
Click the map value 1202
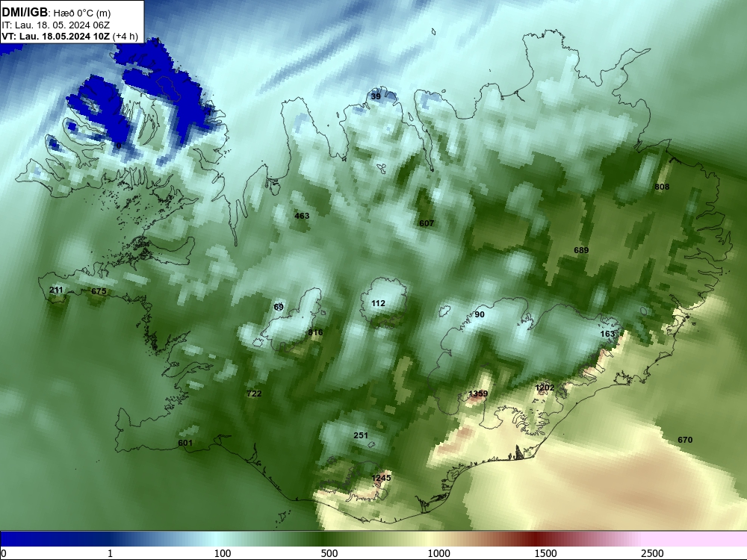tap(545, 388)
